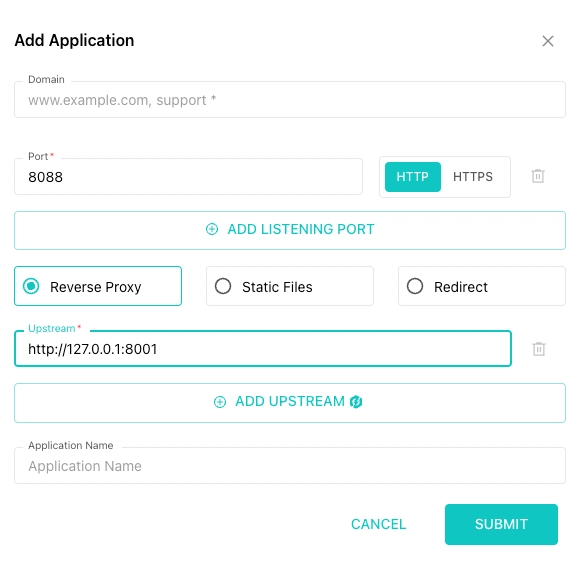Click the badge icon after Add Upstream
This screenshot has height=567, width=580.
pos(356,402)
